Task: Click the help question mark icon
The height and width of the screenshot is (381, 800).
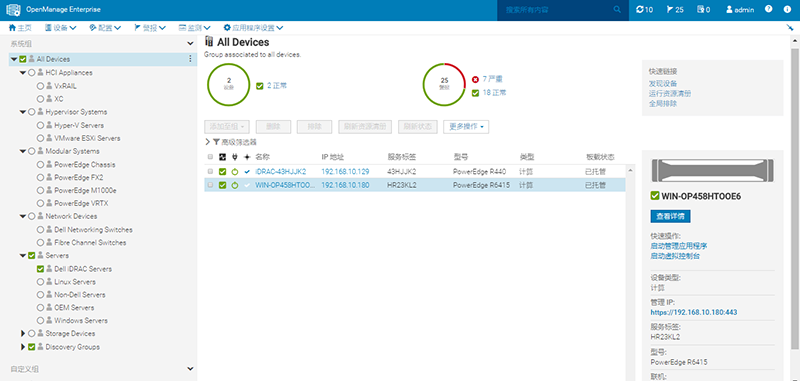Action: (x=769, y=9)
